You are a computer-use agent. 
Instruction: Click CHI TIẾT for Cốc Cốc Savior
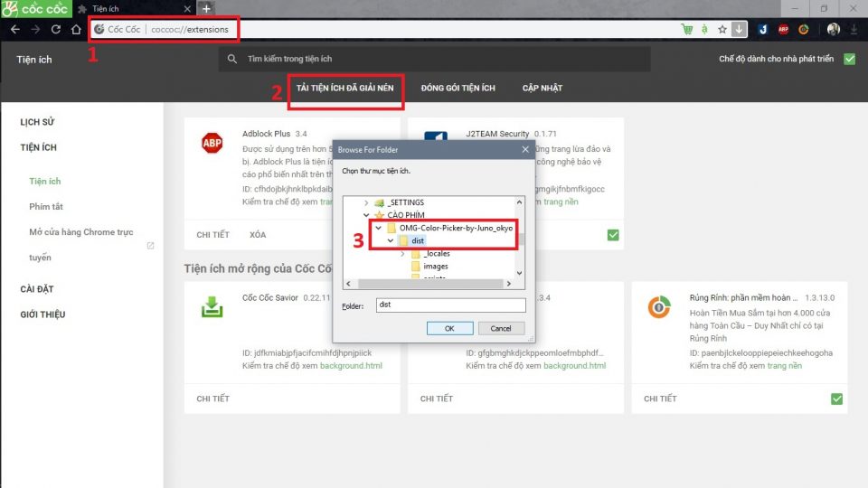(x=212, y=399)
